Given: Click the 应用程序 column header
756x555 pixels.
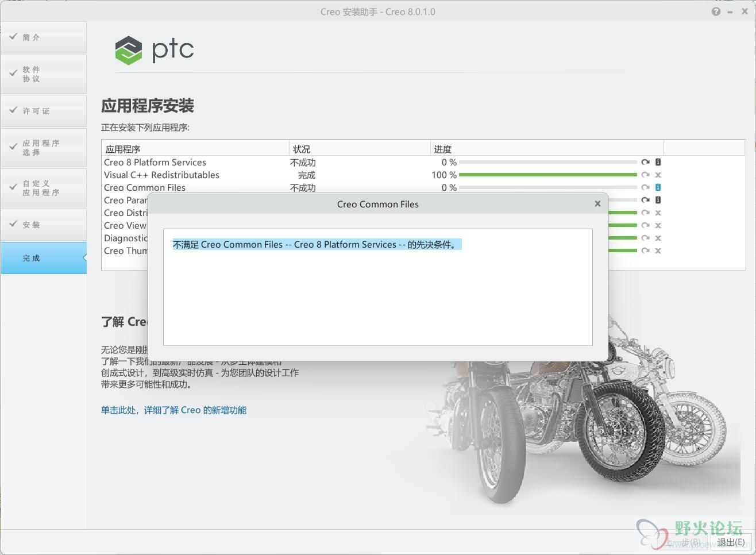Looking at the screenshot, I should (x=195, y=149).
